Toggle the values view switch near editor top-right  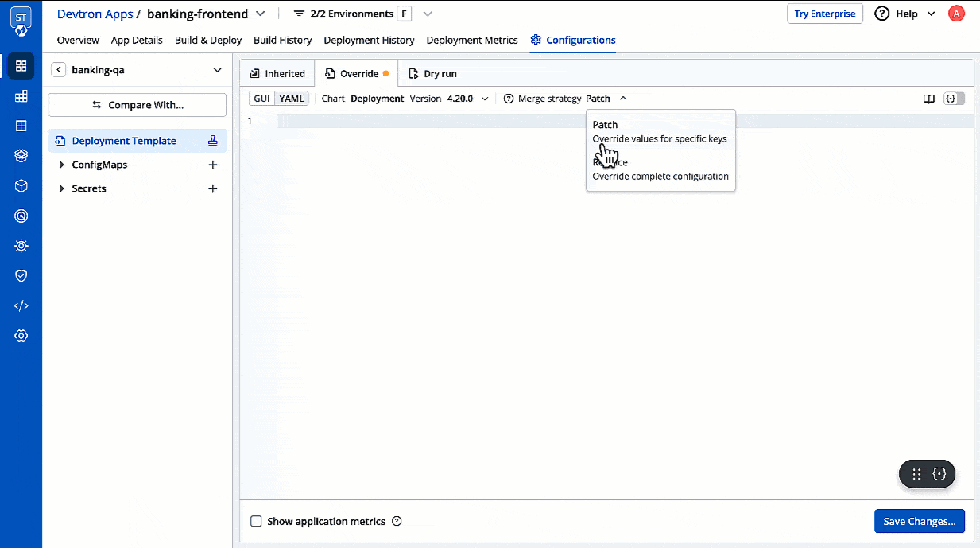point(954,98)
